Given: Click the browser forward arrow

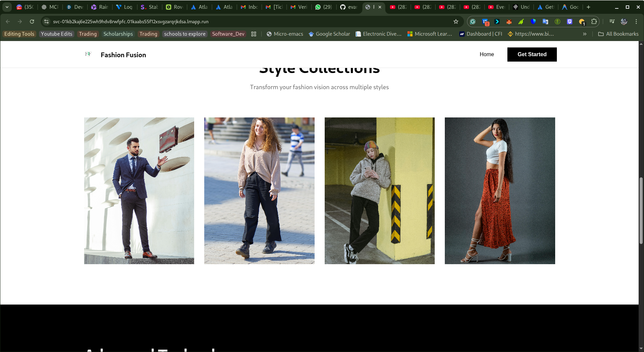Looking at the screenshot, I should tap(20, 22).
